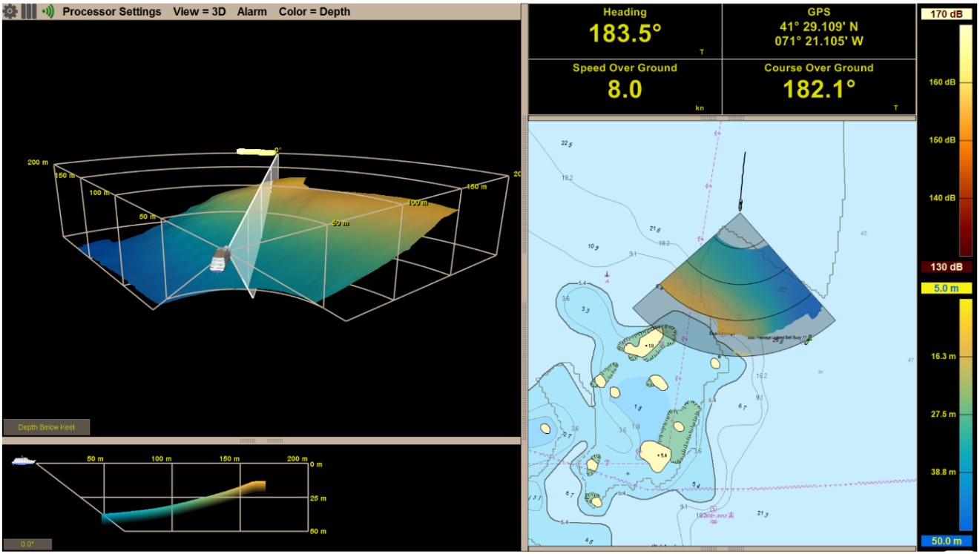This screenshot has width=980, height=554.
Task: Click the vessel marker on the chart
Action: [x=740, y=205]
